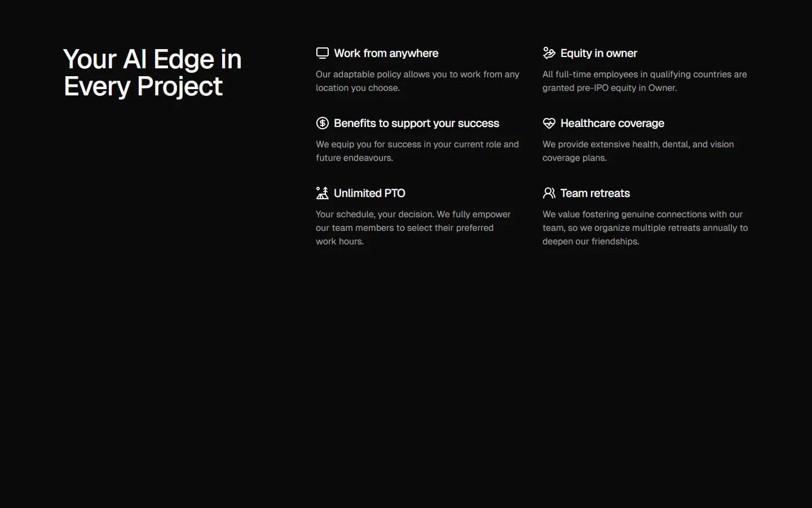The width and height of the screenshot is (812, 508).
Task: Click the "Your AI Edge in" headline line
Action: [152, 59]
